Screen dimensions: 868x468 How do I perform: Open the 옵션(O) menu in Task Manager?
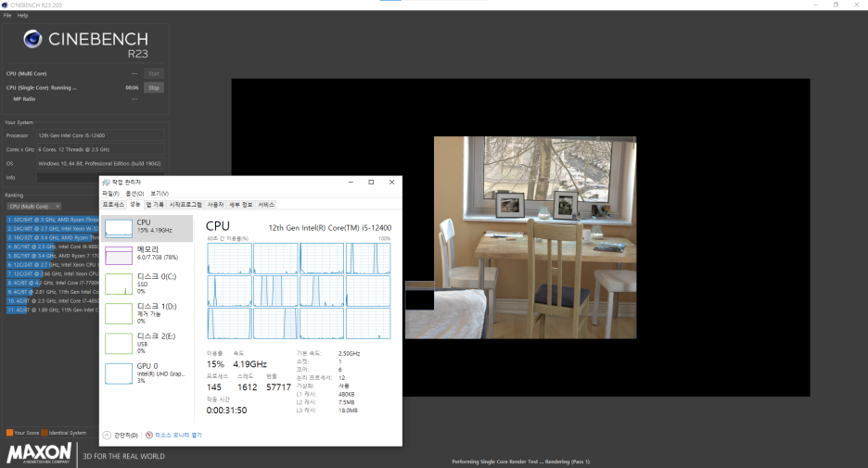pos(134,194)
